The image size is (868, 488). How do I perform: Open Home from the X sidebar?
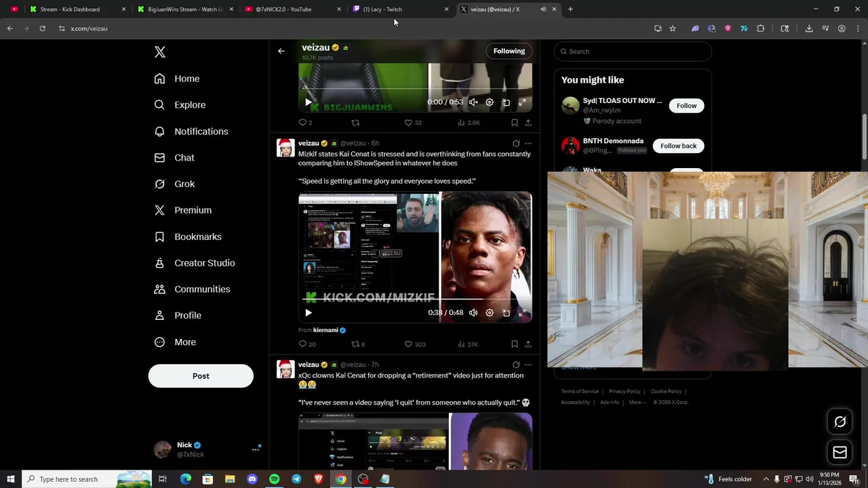click(x=177, y=79)
